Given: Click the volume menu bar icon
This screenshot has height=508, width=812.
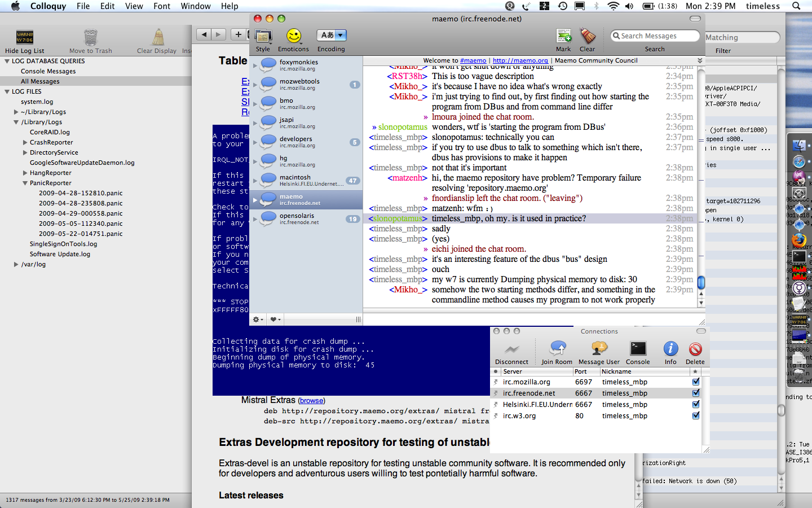Looking at the screenshot, I should [629, 6].
